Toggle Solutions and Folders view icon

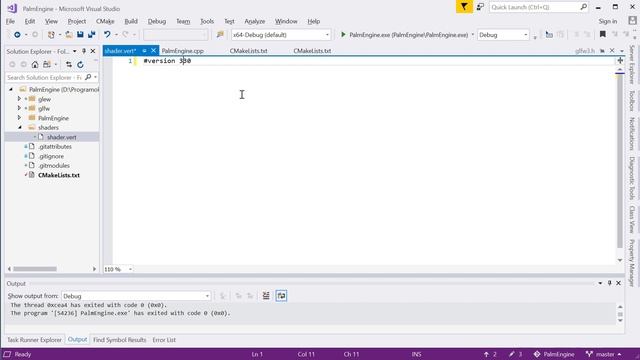47,64
